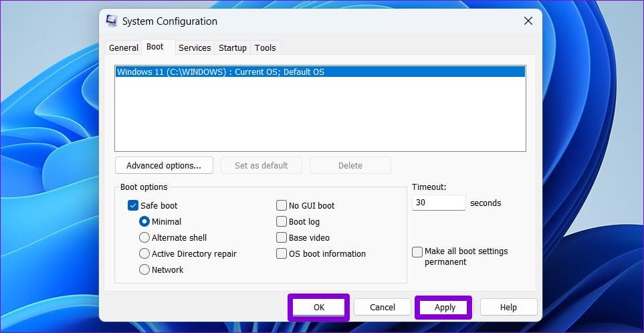Select Network safe boot mode
The width and height of the screenshot is (644, 333).
pos(144,269)
